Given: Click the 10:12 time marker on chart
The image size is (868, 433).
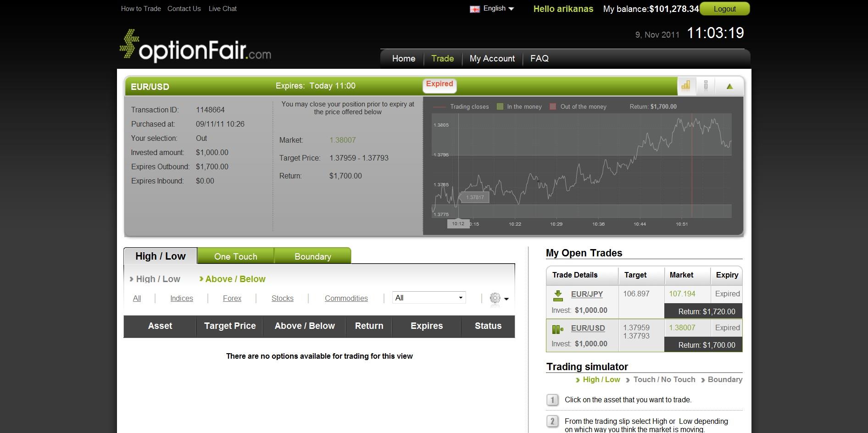Looking at the screenshot, I should tap(458, 224).
